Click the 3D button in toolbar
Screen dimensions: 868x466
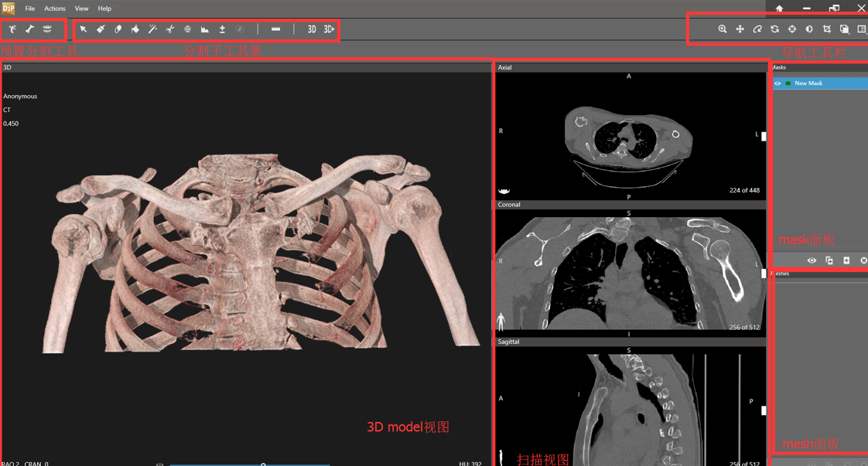click(312, 29)
